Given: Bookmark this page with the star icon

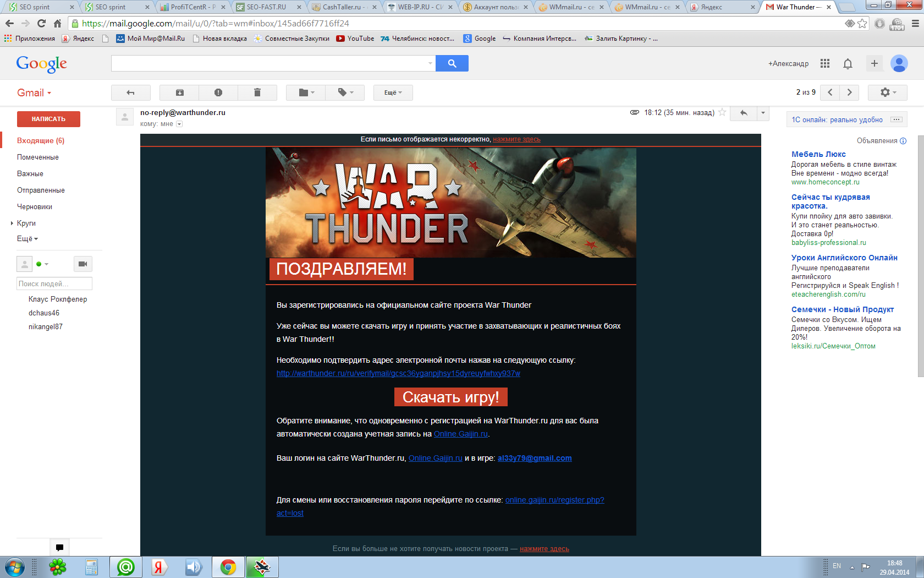Looking at the screenshot, I should [862, 23].
